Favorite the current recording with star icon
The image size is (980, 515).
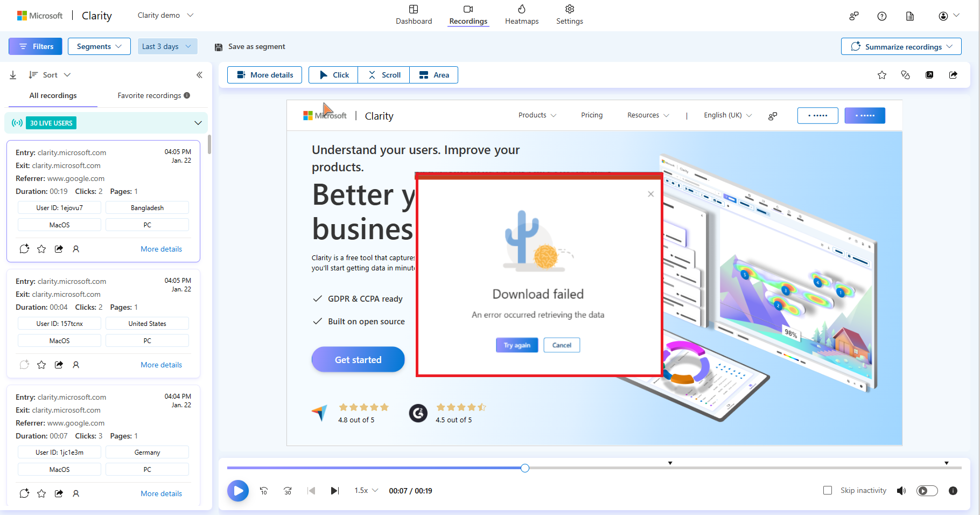click(x=882, y=75)
